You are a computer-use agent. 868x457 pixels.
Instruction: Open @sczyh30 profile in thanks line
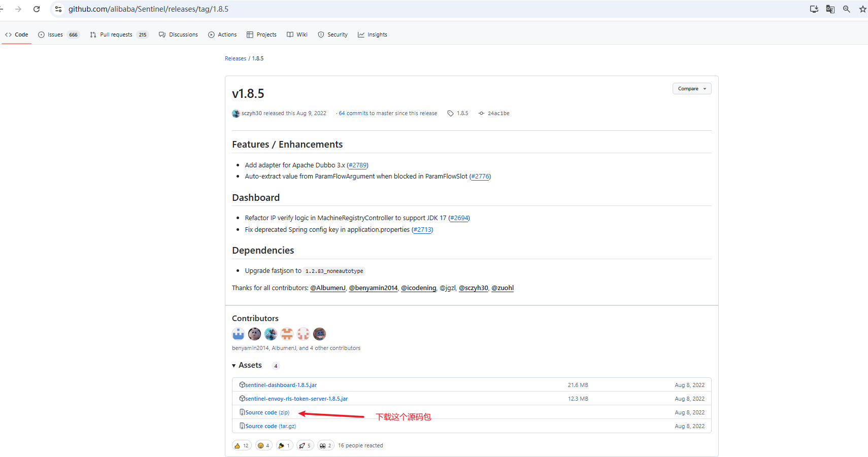click(x=474, y=288)
